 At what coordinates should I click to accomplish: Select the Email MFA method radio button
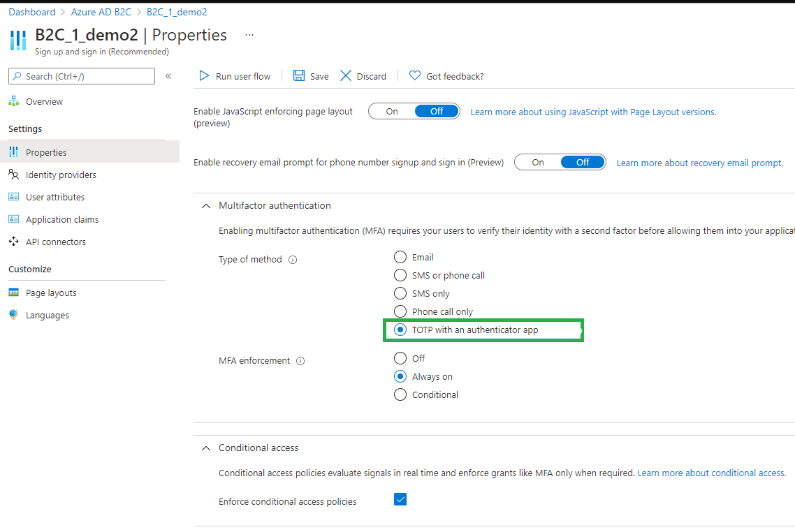tap(400, 257)
